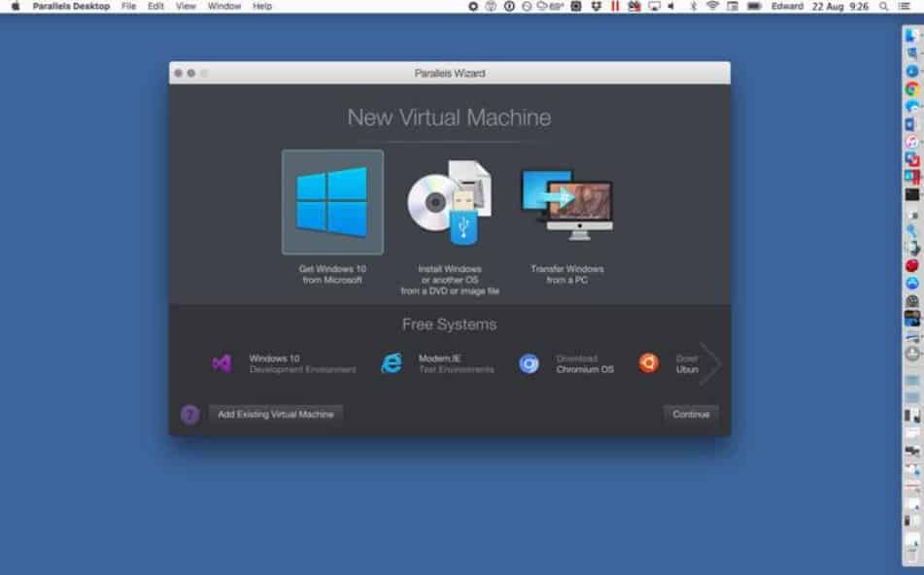Choose Download Chromium OS free system
The width and height of the screenshot is (924, 575).
point(566,363)
